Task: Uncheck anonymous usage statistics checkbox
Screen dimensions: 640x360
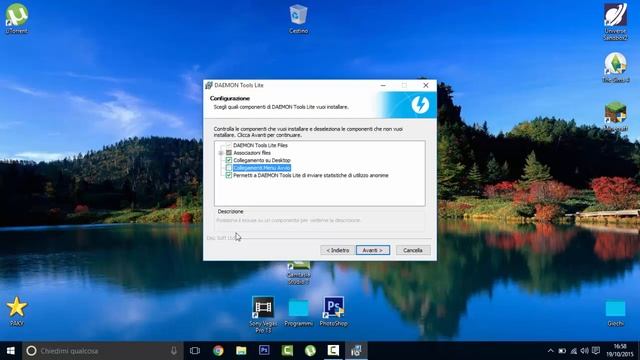Action: [229, 175]
